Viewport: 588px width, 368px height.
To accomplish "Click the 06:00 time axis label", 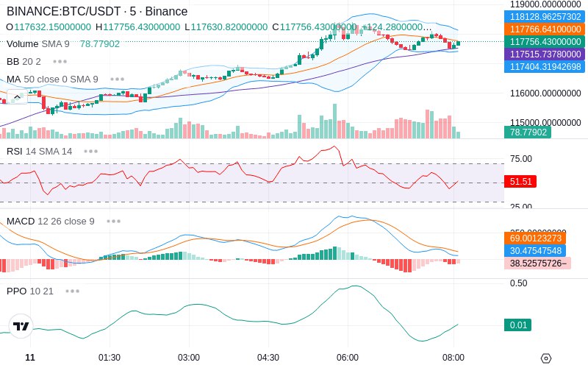I will tap(348, 358).
